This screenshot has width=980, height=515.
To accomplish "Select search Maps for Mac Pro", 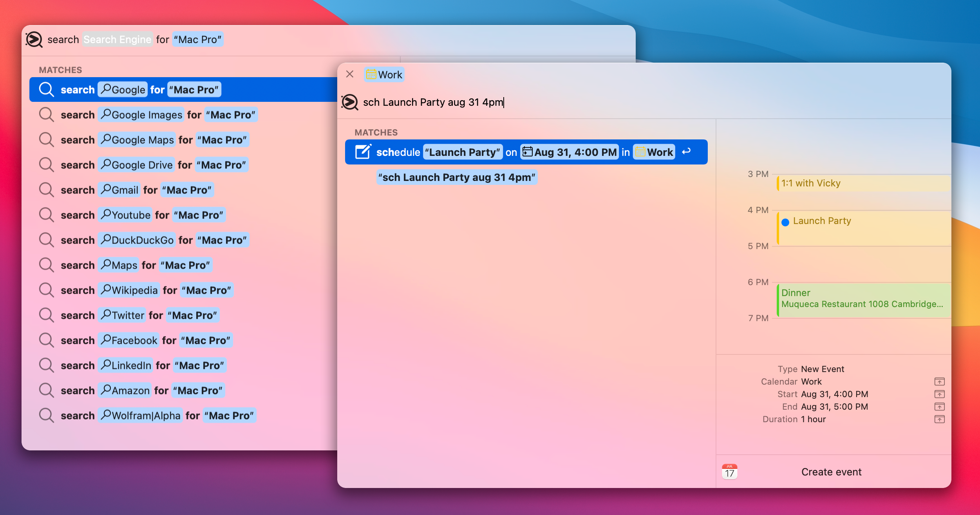I will (x=183, y=265).
